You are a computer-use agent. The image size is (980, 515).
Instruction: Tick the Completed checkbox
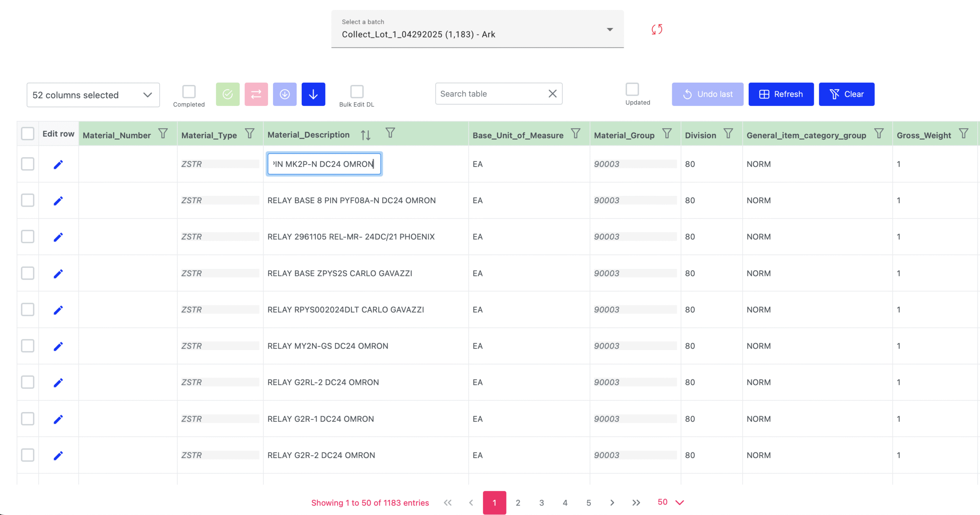point(189,91)
